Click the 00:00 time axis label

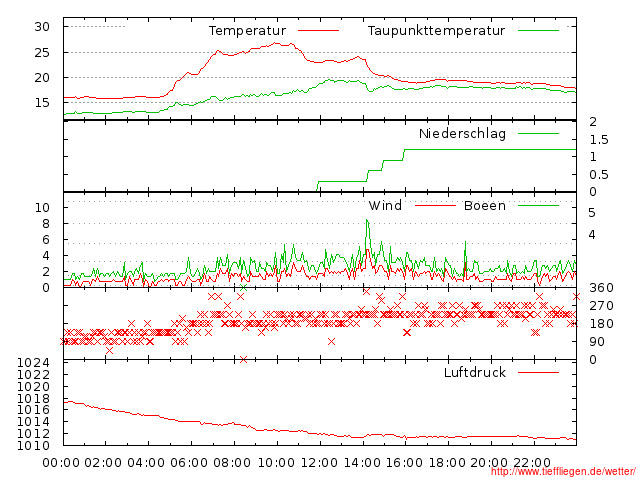click(x=61, y=463)
